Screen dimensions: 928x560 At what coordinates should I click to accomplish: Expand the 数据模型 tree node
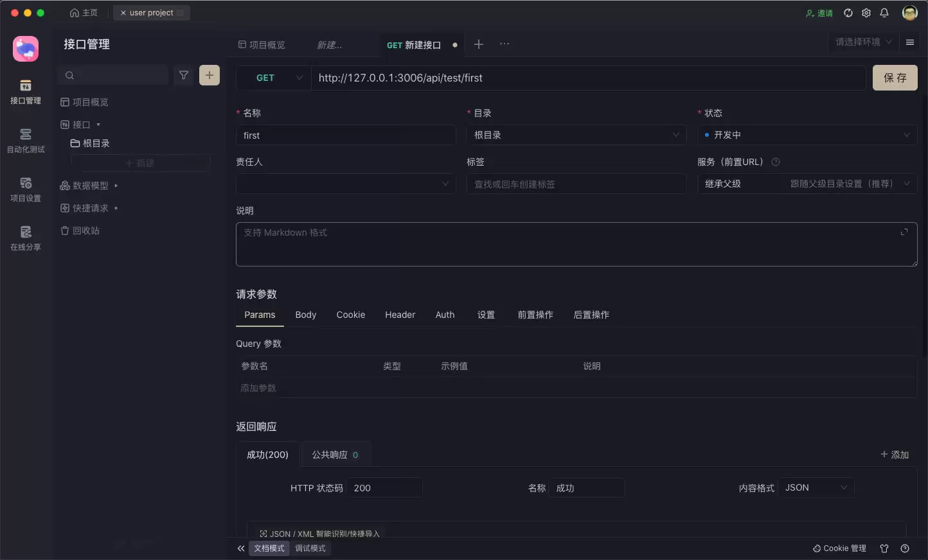pos(89,186)
